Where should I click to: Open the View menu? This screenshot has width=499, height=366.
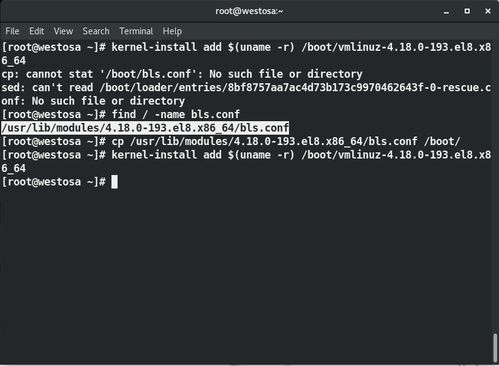[63, 31]
